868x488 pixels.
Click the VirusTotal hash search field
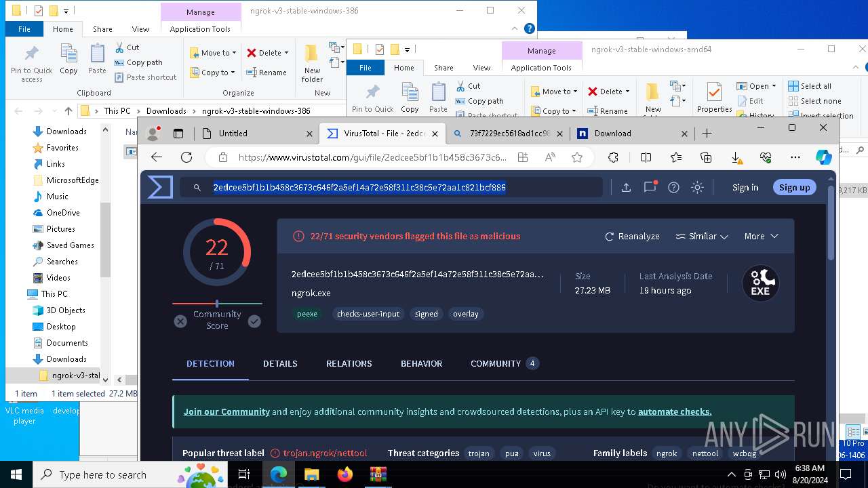pos(391,188)
